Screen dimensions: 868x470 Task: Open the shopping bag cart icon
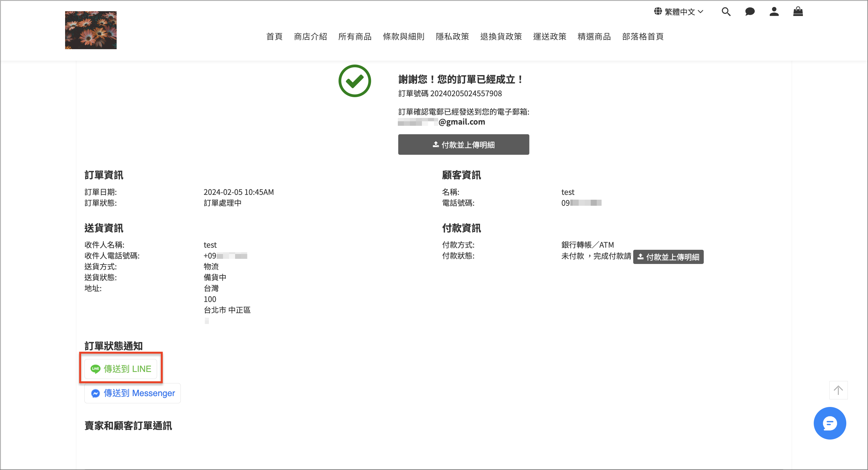[x=798, y=12]
